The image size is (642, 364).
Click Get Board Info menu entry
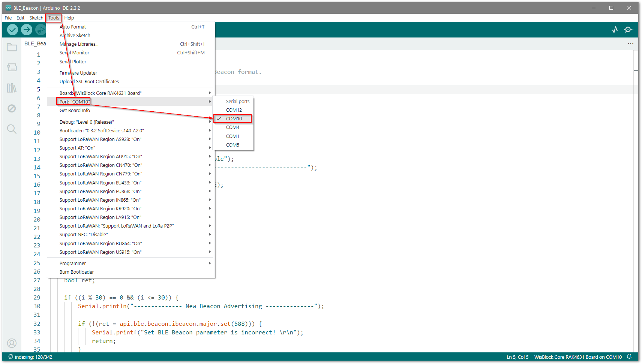(x=130, y=110)
